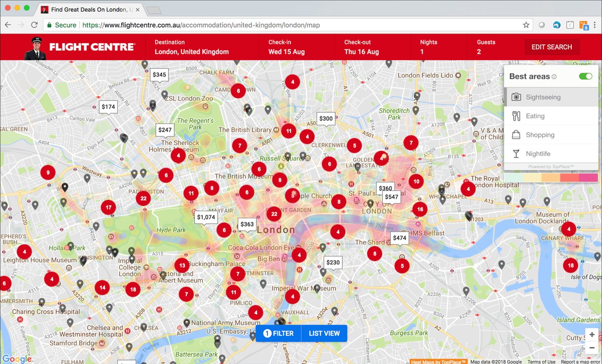Click the cluster marker showing 17

[108, 207]
